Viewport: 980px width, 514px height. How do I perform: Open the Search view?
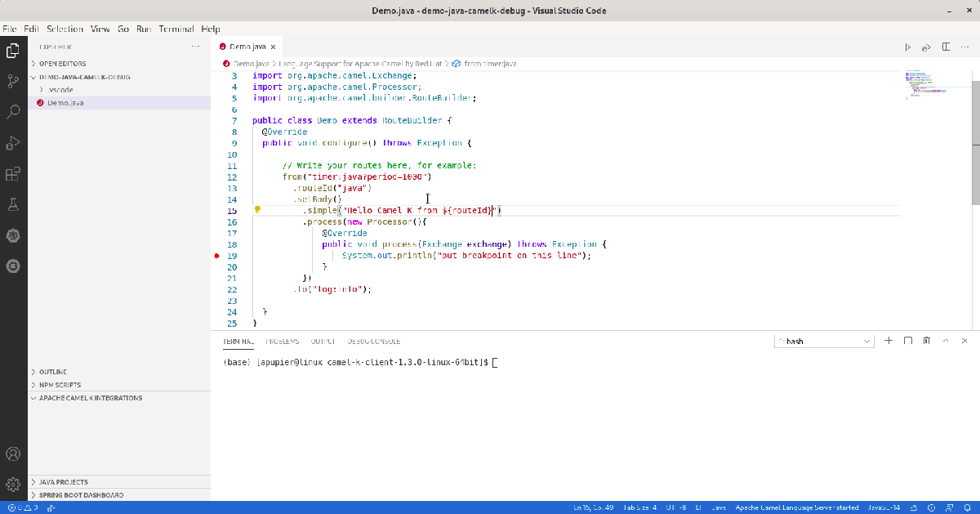coord(13,112)
